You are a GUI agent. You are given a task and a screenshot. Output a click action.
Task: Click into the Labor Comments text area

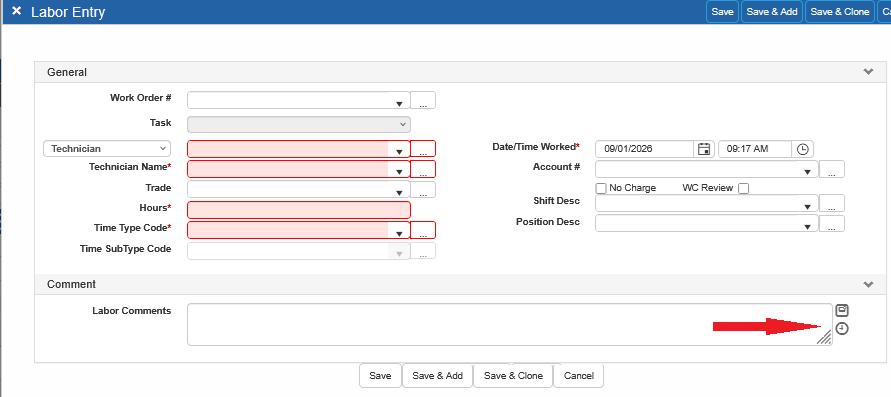[x=510, y=324]
